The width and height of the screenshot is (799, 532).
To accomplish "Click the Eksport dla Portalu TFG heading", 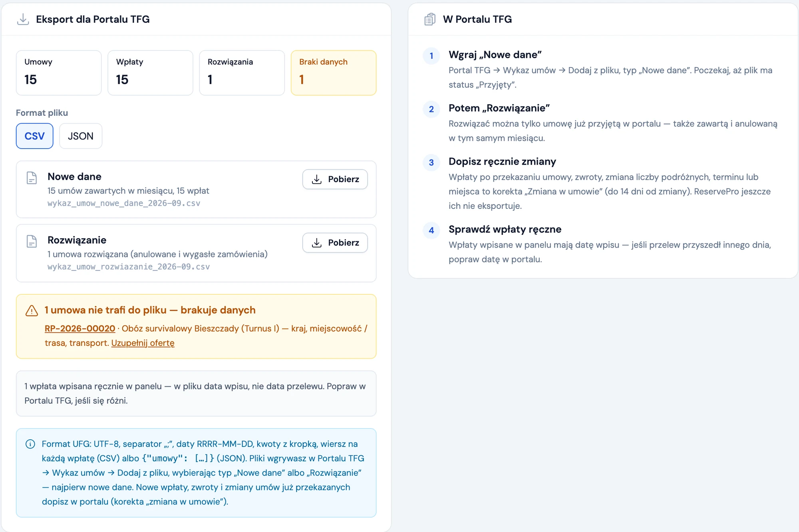I will pyautogui.click(x=93, y=19).
